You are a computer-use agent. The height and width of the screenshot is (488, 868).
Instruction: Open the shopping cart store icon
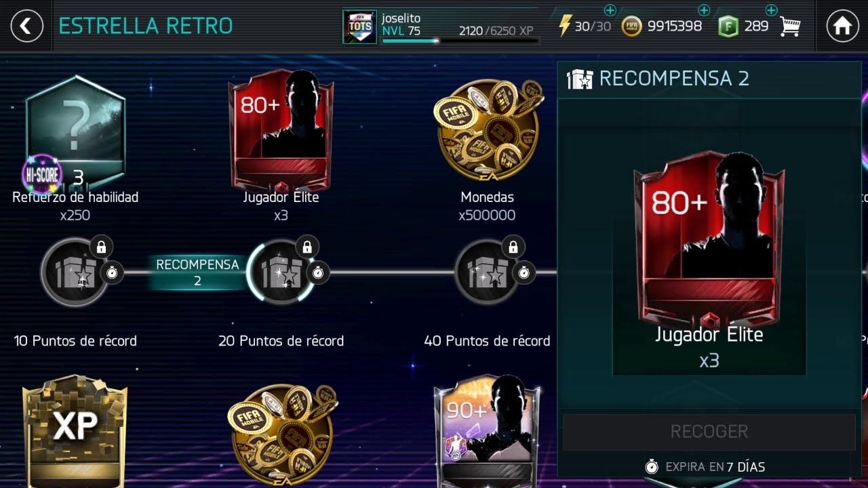point(791,26)
